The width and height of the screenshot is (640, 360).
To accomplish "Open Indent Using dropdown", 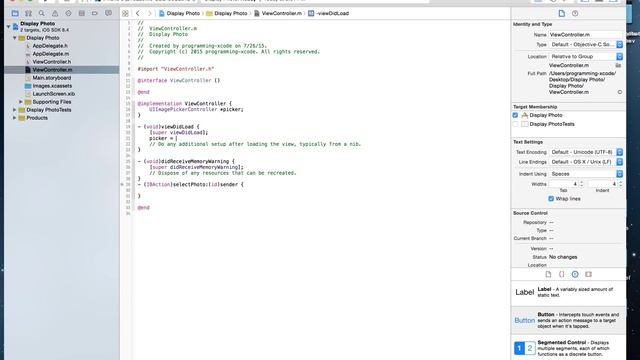I will pyautogui.click(x=586, y=174).
